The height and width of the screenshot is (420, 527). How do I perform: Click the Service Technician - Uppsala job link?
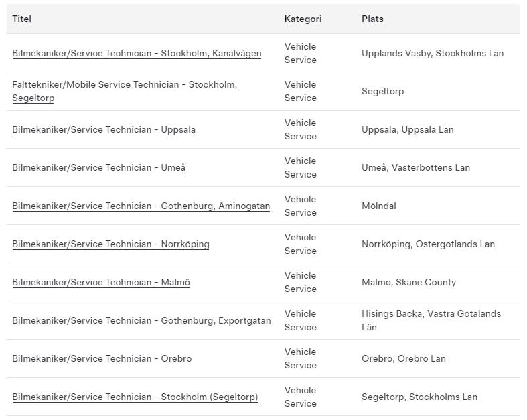tap(104, 130)
